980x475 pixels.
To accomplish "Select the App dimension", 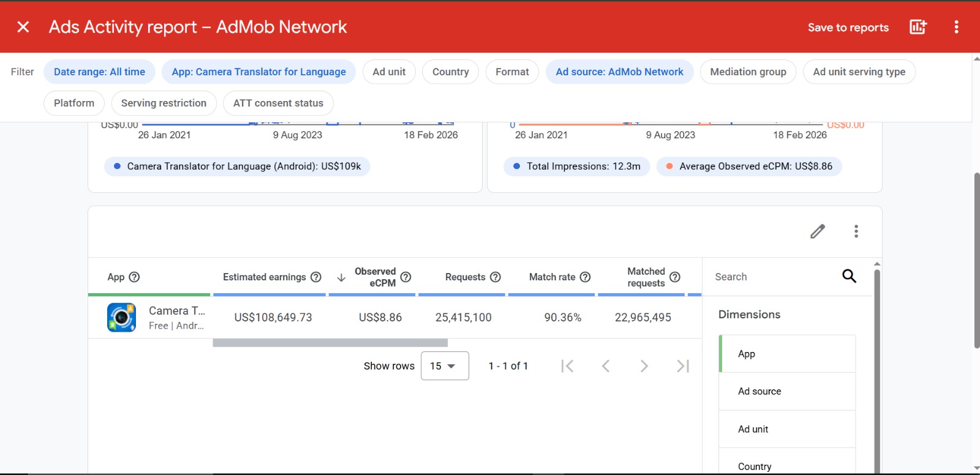I will [x=787, y=354].
